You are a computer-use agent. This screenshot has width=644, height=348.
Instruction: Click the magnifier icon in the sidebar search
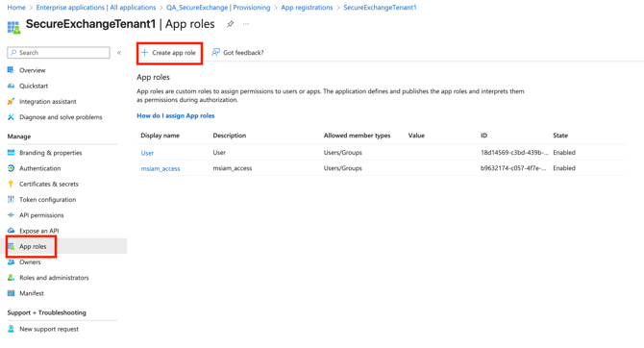[13, 53]
